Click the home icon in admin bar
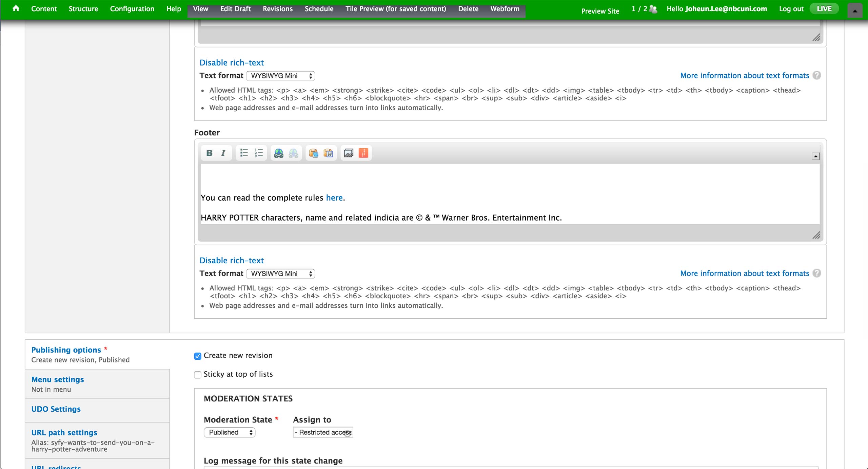Screen dimensions: 868x469 point(16,8)
